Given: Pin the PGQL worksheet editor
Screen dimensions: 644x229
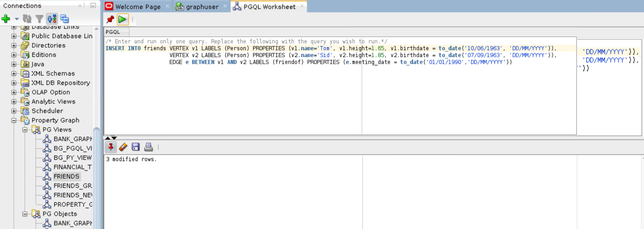Looking at the screenshot, I should click(110, 19).
